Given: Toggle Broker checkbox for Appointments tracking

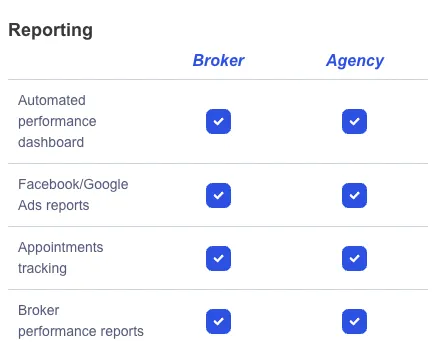Looking at the screenshot, I should point(218,258).
